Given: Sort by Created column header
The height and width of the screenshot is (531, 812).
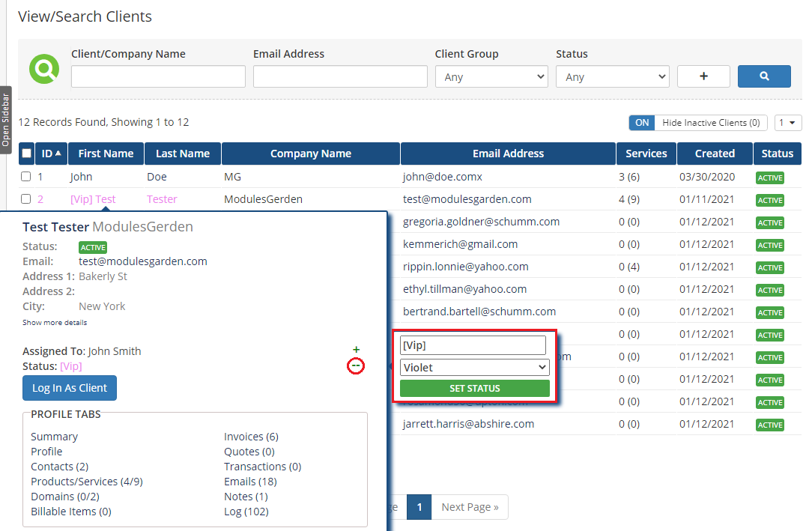Looking at the screenshot, I should pyautogui.click(x=715, y=154).
